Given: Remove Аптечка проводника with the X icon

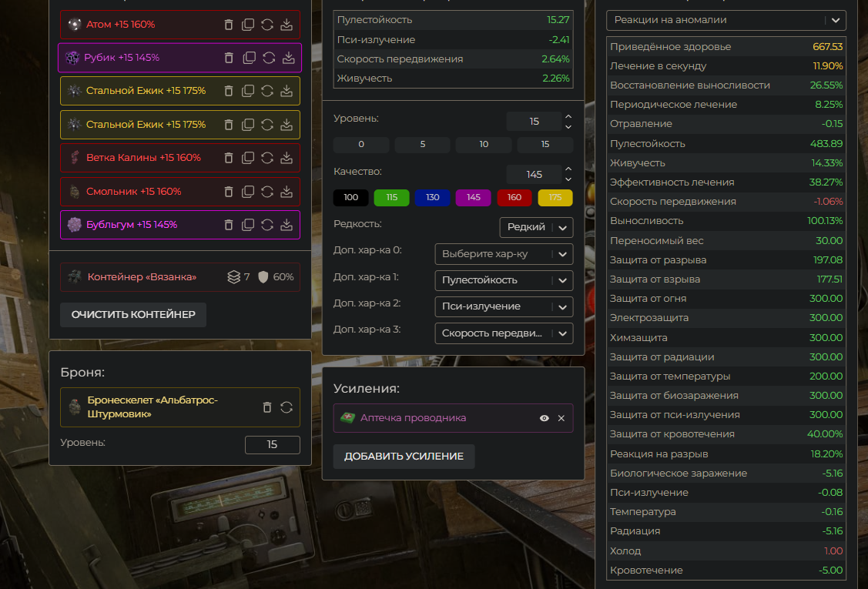Looking at the screenshot, I should pos(561,418).
